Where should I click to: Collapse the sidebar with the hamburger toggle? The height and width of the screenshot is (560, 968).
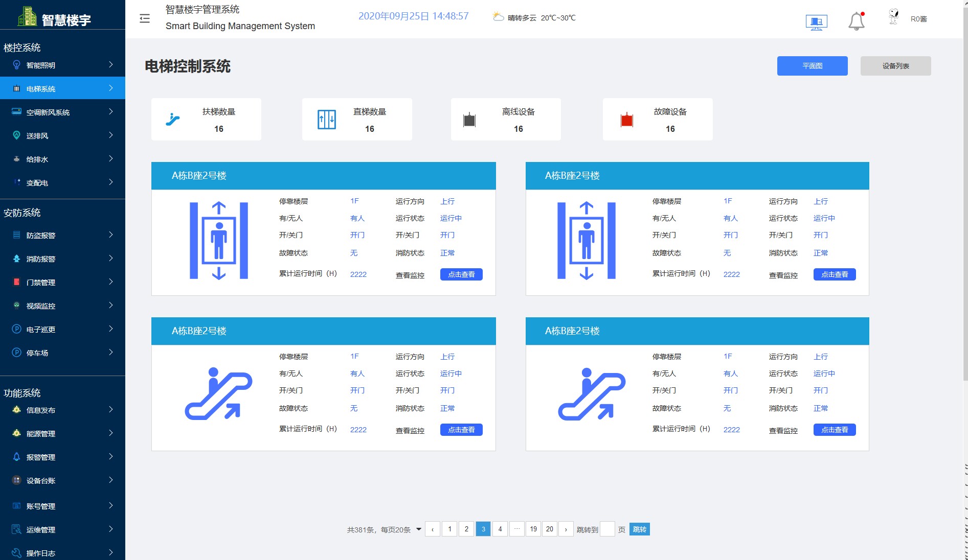(x=144, y=18)
